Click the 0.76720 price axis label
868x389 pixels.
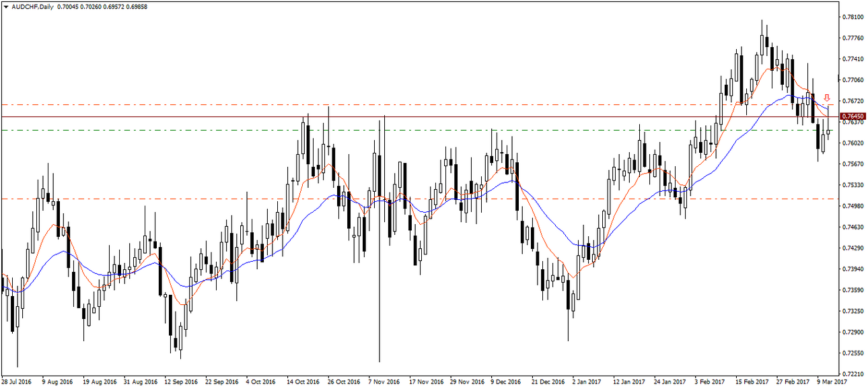click(853, 101)
